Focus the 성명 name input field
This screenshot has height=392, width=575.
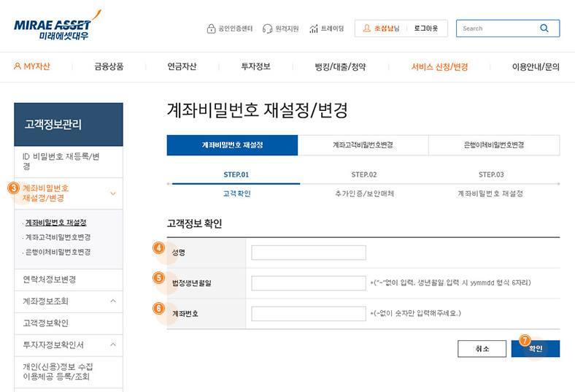point(308,253)
